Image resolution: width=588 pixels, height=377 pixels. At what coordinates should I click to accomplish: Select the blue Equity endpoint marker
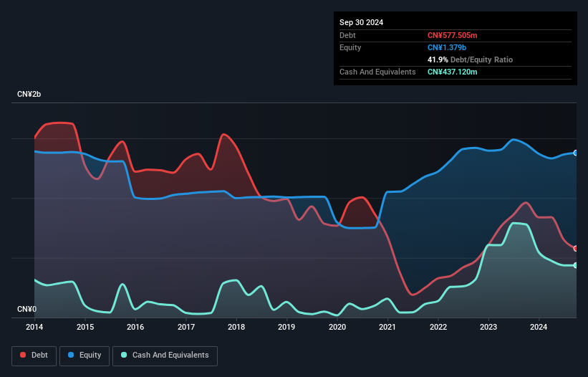click(576, 153)
